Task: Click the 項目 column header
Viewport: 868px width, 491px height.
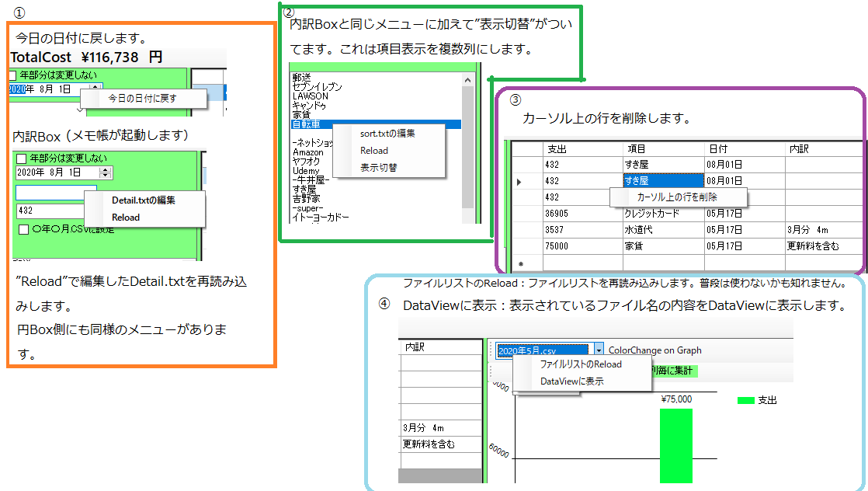Action: pyautogui.click(x=664, y=149)
